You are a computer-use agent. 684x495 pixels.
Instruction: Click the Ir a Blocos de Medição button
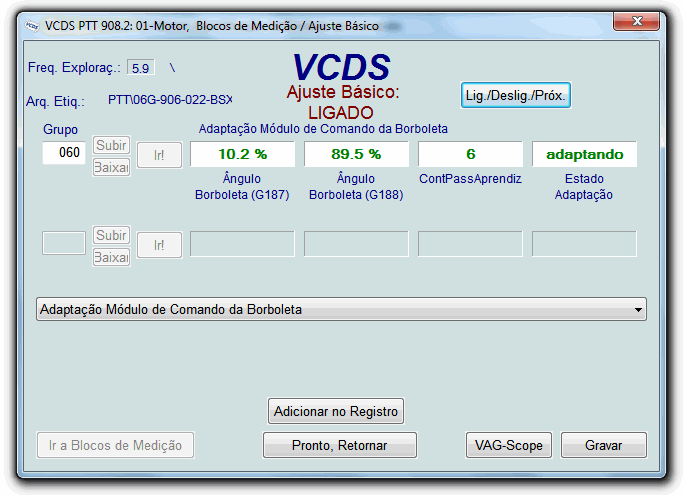click(116, 445)
